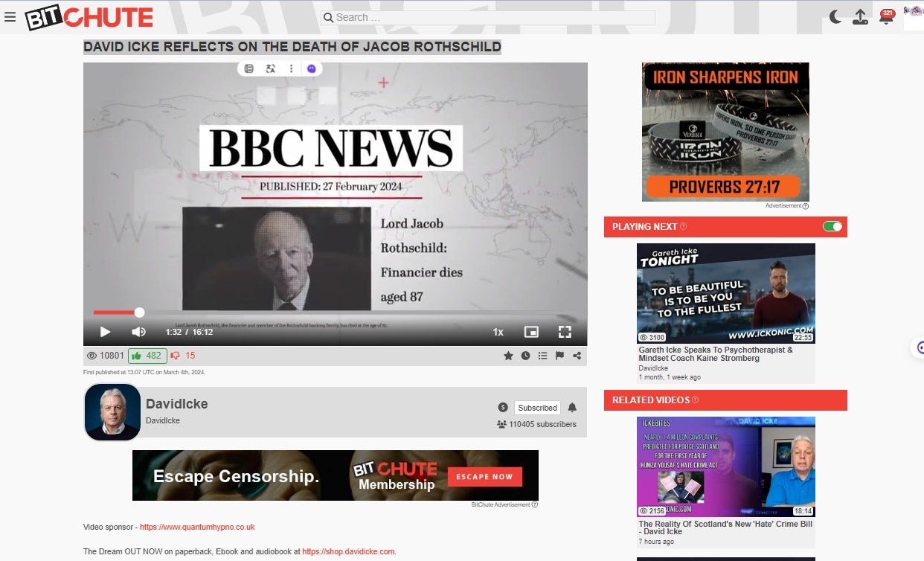This screenshot has height=561, width=924.
Task: Enter fullscreen video mode
Action: (565, 332)
